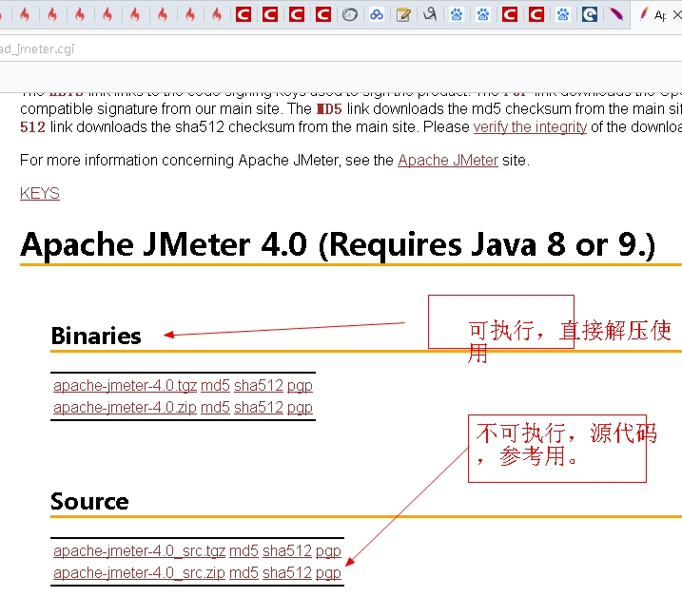Open the blue three-circle cloud icon tab
Screen dimensions: 682x616
point(377,15)
